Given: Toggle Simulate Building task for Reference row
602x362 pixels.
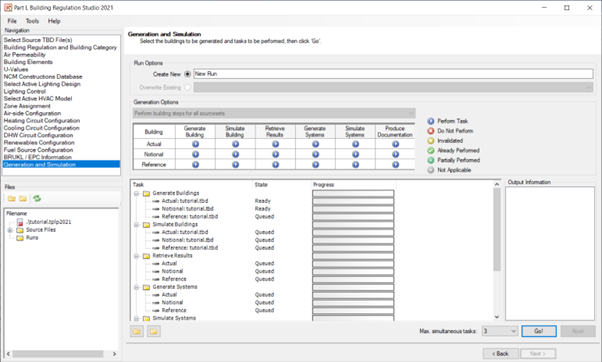Looking at the screenshot, I should (x=235, y=164).
